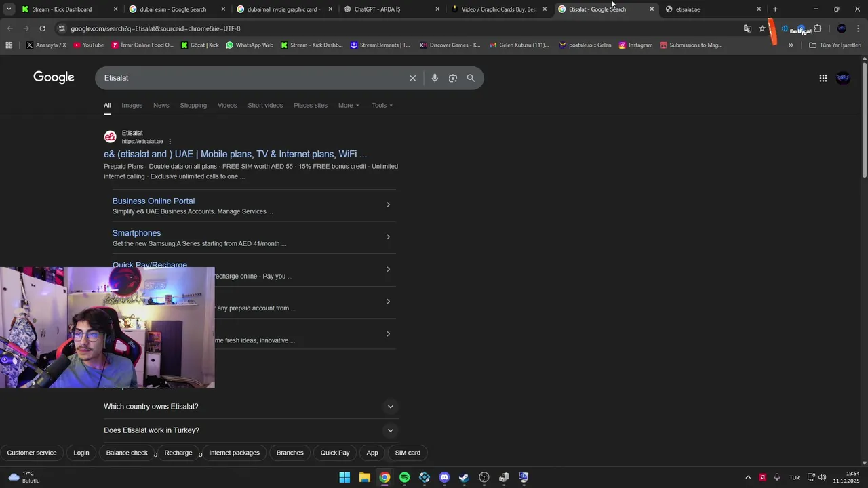Open Google Lens image search icon
868x488 pixels.
coord(453,78)
